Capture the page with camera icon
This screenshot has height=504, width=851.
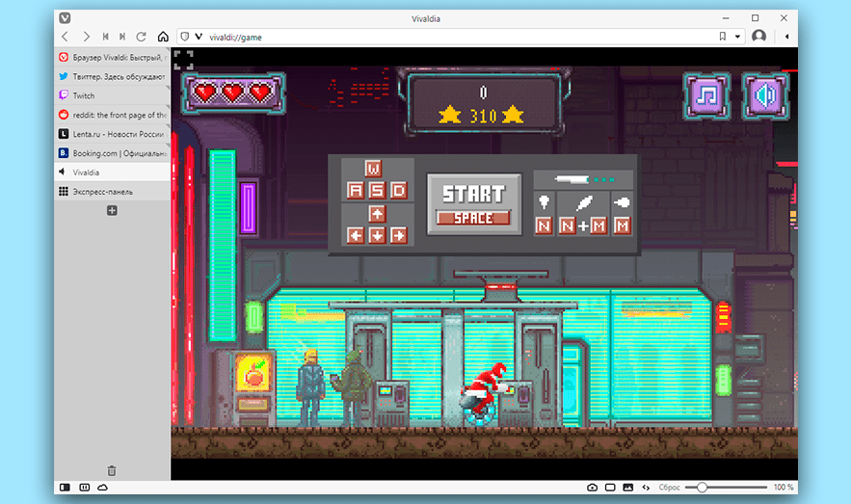[593, 488]
